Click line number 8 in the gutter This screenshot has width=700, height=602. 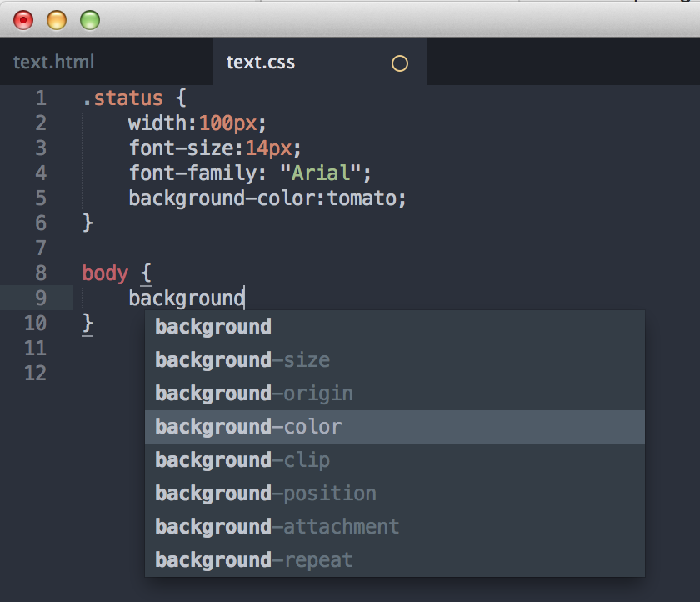coord(41,273)
